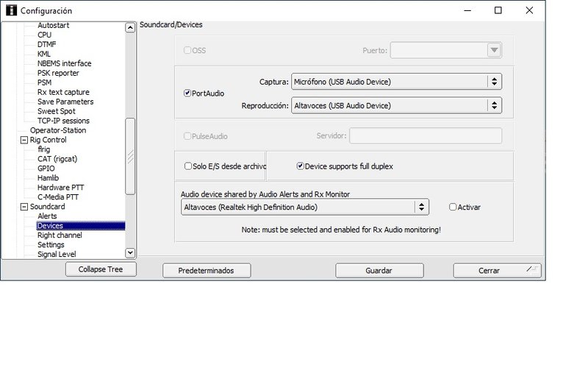
Task: Select PSM tree item
Action: 44,82
